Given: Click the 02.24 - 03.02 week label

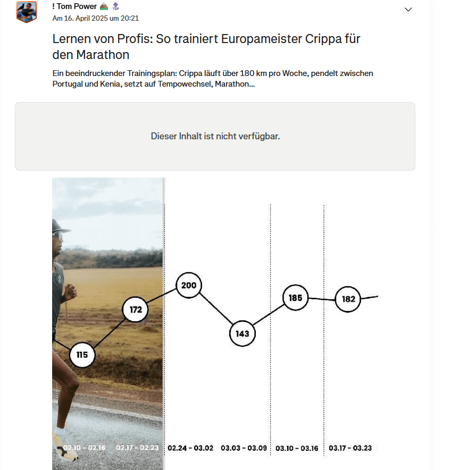Looking at the screenshot, I should [190, 448].
